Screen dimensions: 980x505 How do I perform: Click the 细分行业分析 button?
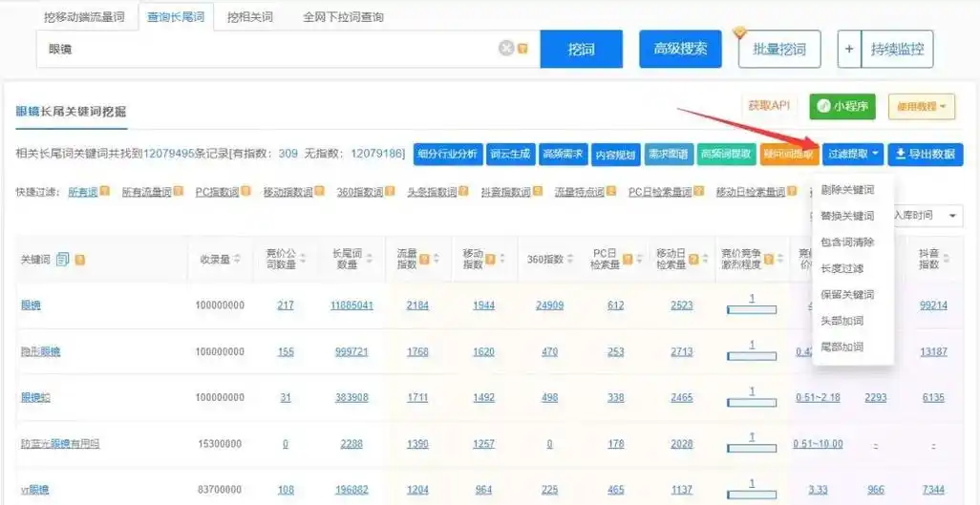tap(448, 154)
